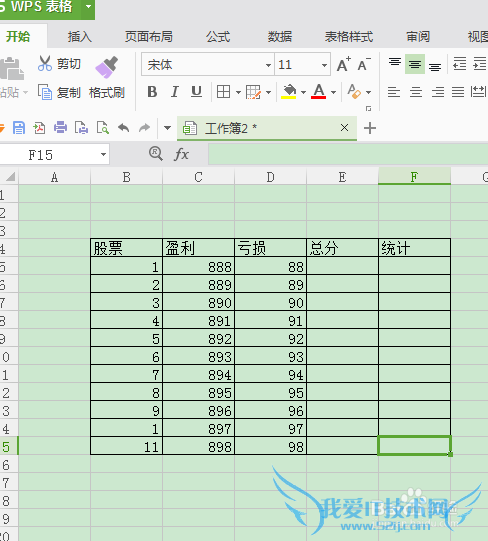
Task: Select cell containing 898
Action: tap(198, 446)
